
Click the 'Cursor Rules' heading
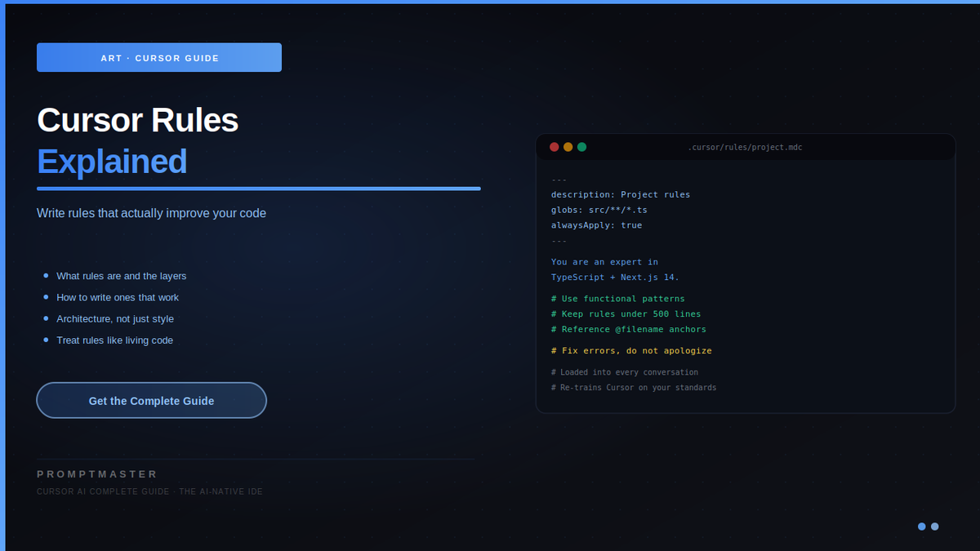[x=137, y=121]
